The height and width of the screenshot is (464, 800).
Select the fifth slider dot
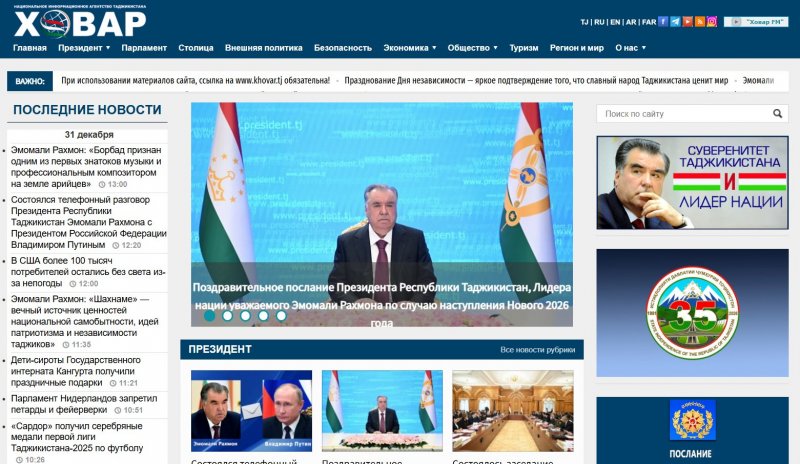coord(282,315)
